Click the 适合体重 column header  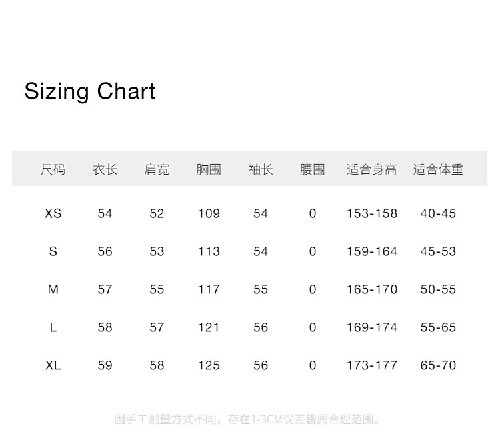click(438, 169)
